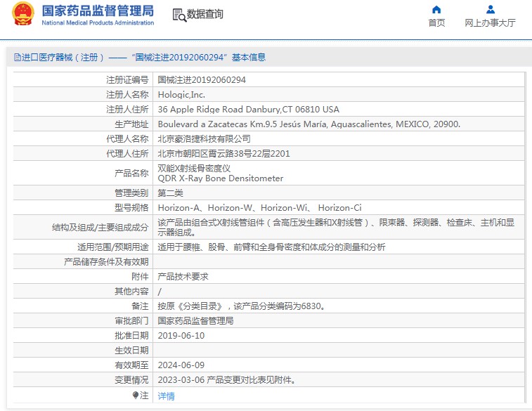
Task: Select QDR X-Ray Bone Densitometer text
Action: click(x=220, y=178)
